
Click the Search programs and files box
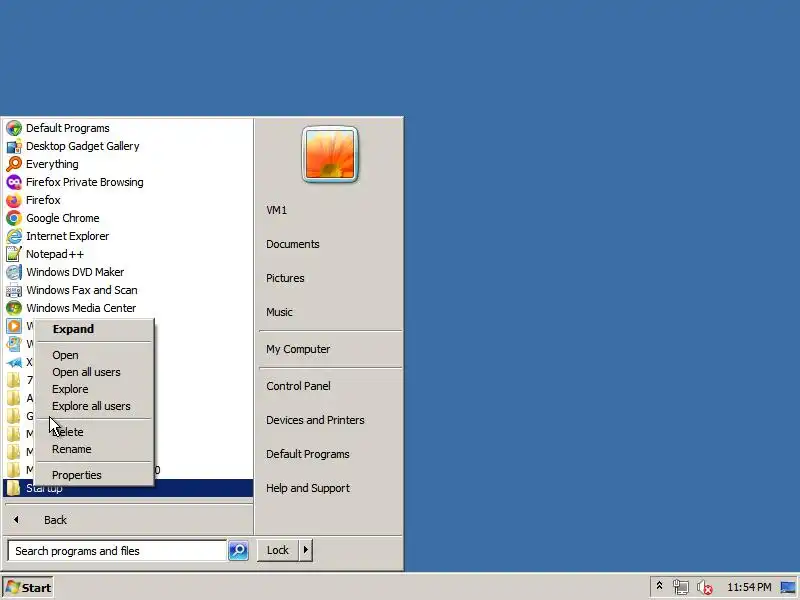point(117,551)
